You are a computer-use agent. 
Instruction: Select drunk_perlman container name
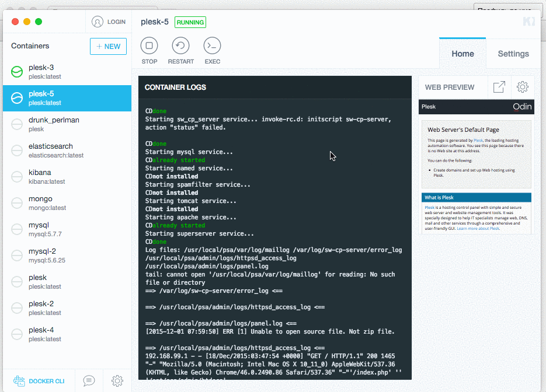[54, 120]
